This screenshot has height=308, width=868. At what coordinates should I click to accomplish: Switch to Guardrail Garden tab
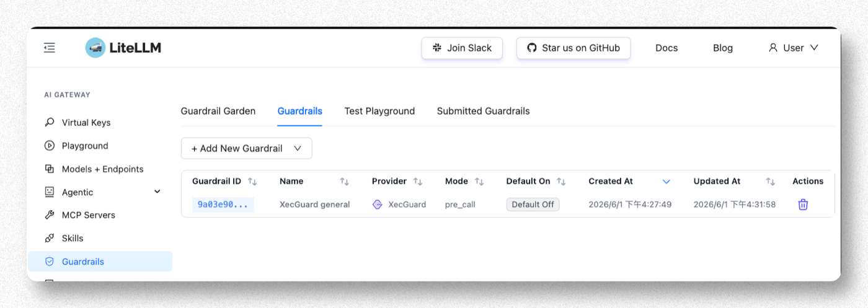click(x=218, y=112)
